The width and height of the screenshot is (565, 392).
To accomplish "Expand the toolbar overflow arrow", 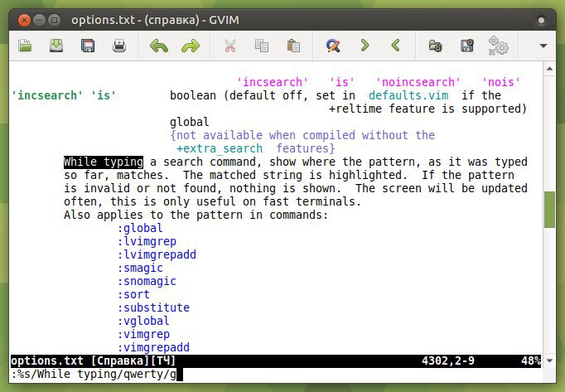I will click(x=543, y=46).
